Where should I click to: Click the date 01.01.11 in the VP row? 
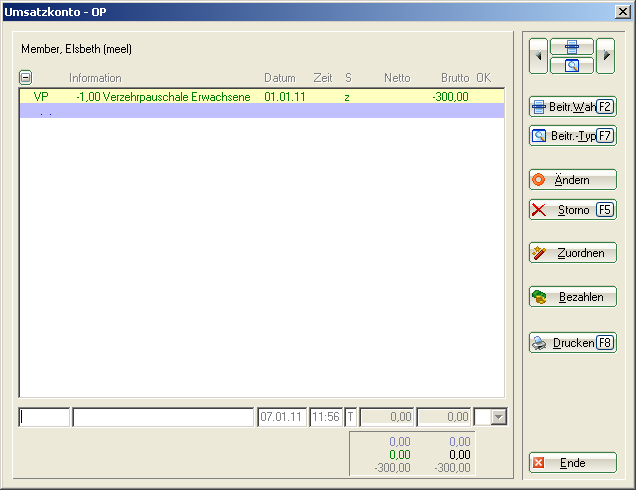(285, 97)
